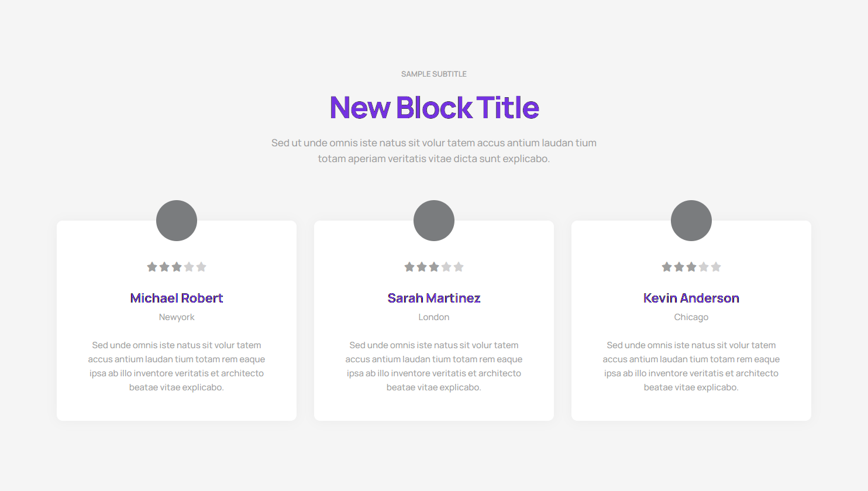Click the Sarah Martinez name heading
868x491 pixels.
point(434,298)
